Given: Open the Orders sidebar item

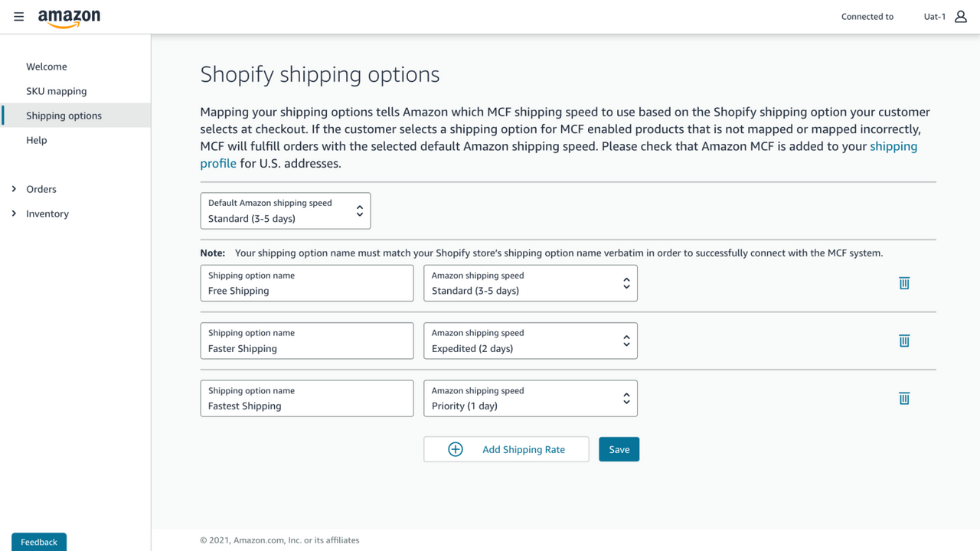Looking at the screenshot, I should click(x=41, y=189).
